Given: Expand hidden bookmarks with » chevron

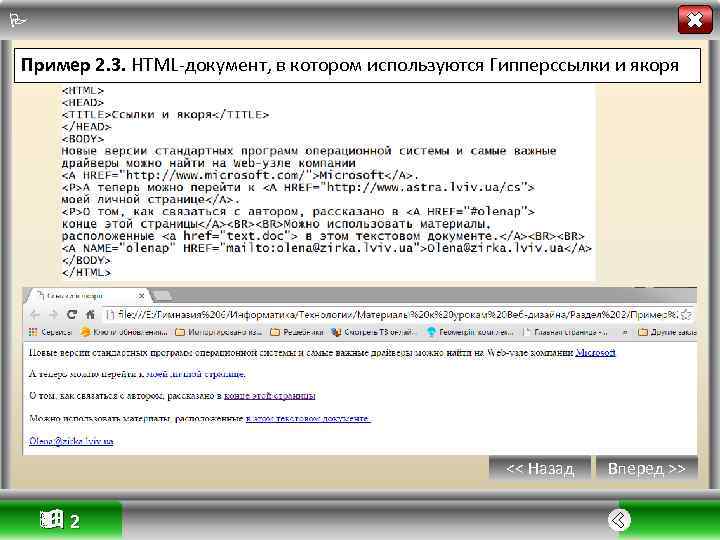Looking at the screenshot, I should tap(624, 332).
